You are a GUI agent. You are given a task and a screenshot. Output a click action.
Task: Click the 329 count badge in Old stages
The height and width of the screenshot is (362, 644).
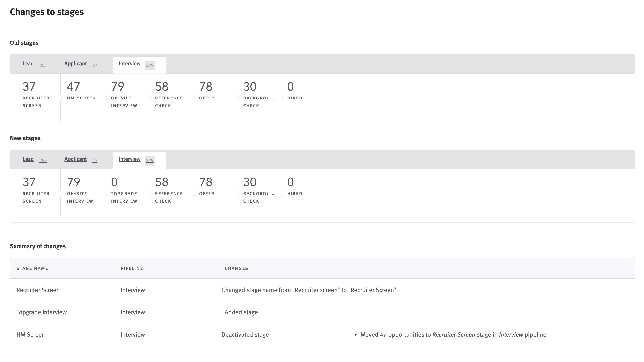pos(149,65)
